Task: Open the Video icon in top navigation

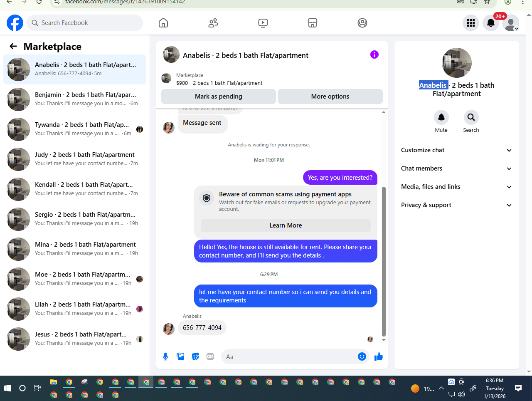Action: 263,23
